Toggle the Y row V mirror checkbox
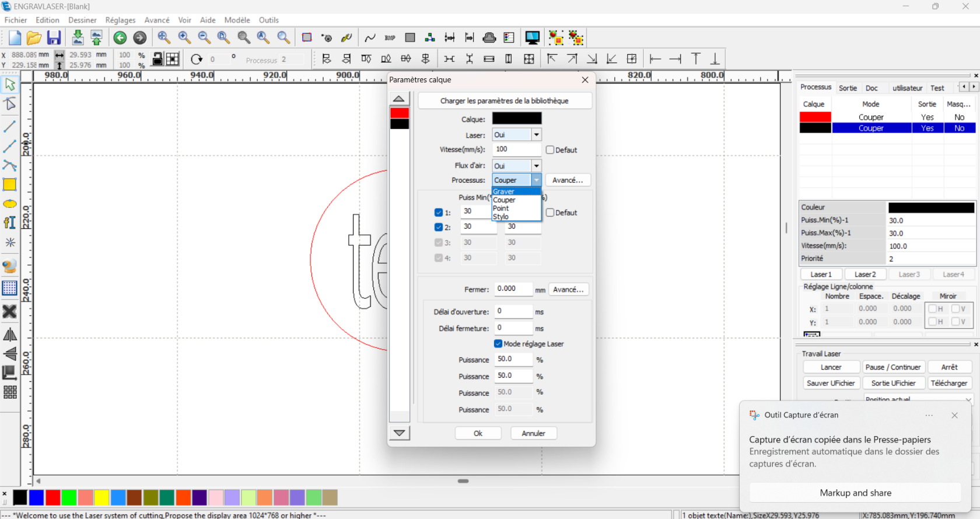The width and height of the screenshot is (980, 519). 955,322
